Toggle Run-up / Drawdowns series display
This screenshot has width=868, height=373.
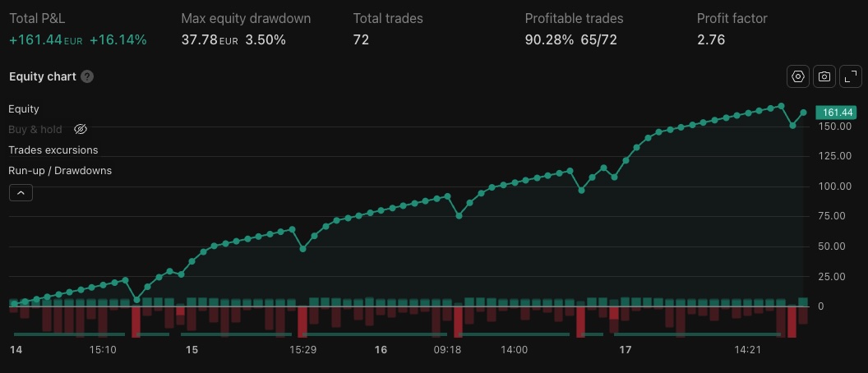click(x=60, y=170)
